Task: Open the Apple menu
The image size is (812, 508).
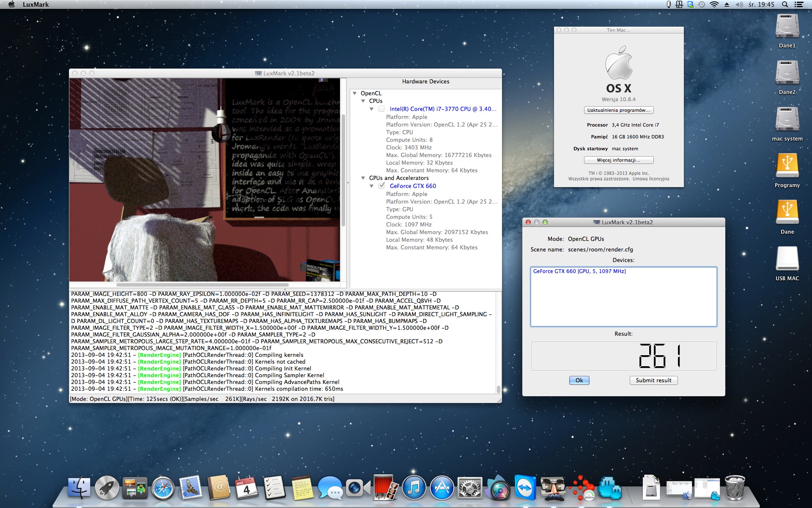Action: [x=11, y=5]
